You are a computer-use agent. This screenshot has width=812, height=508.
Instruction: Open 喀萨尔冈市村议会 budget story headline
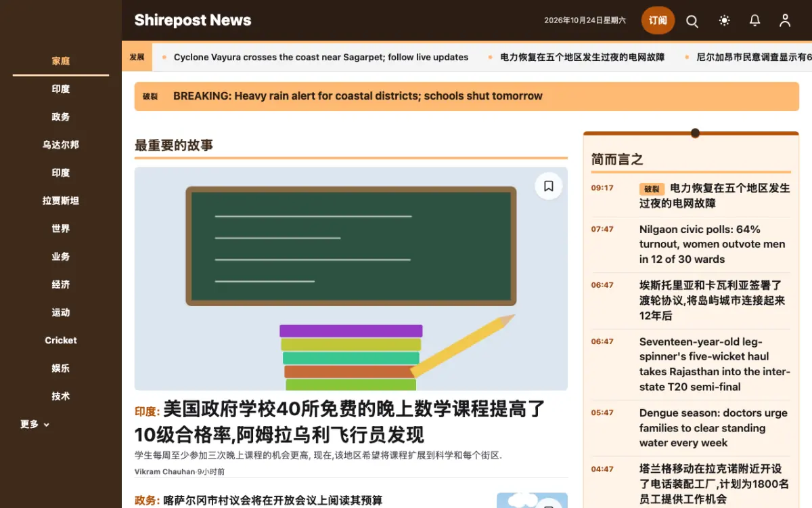coord(273,501)
